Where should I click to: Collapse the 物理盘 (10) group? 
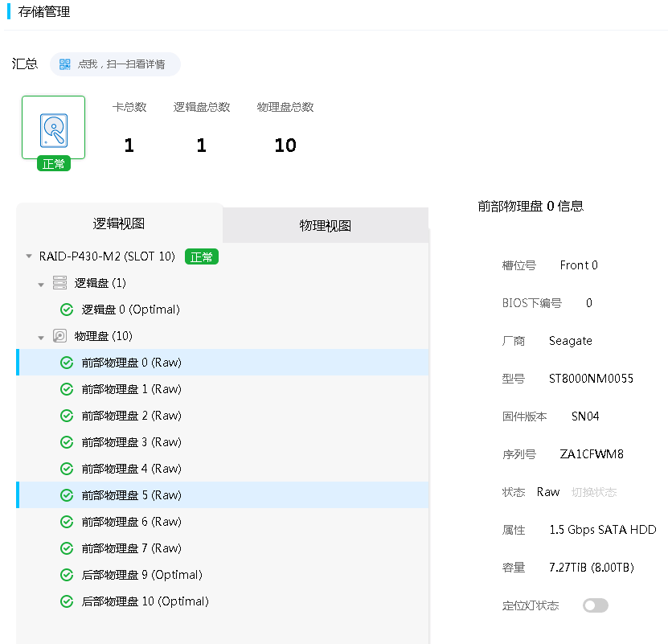[x=41, y=337]
